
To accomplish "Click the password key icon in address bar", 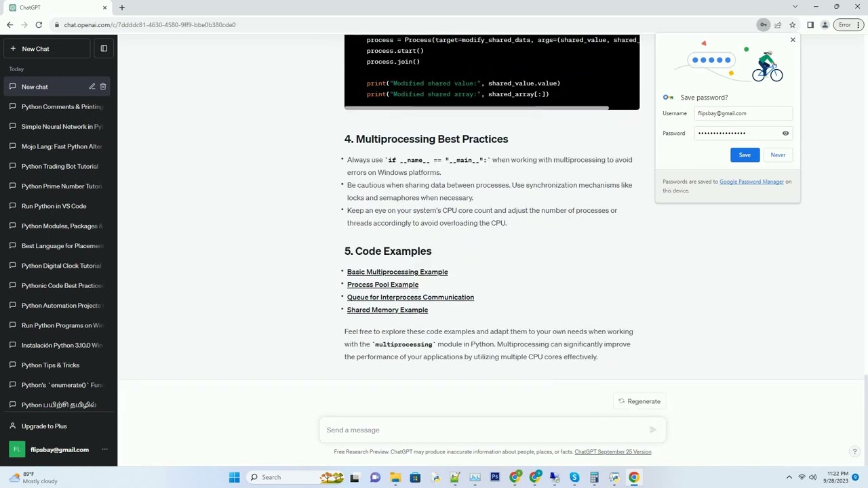I will [x=764, y=25].
